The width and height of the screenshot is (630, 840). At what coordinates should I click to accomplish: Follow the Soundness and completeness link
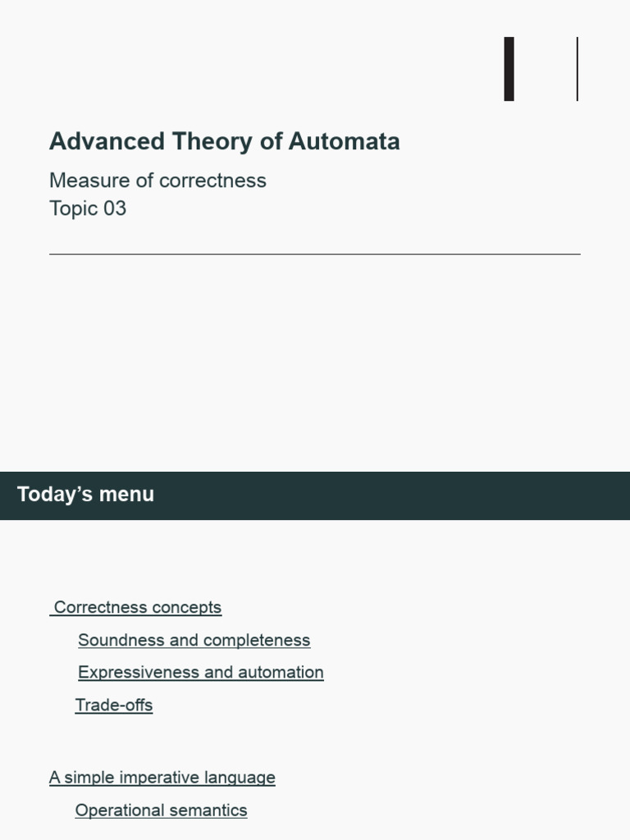click(x=194, y=640)
